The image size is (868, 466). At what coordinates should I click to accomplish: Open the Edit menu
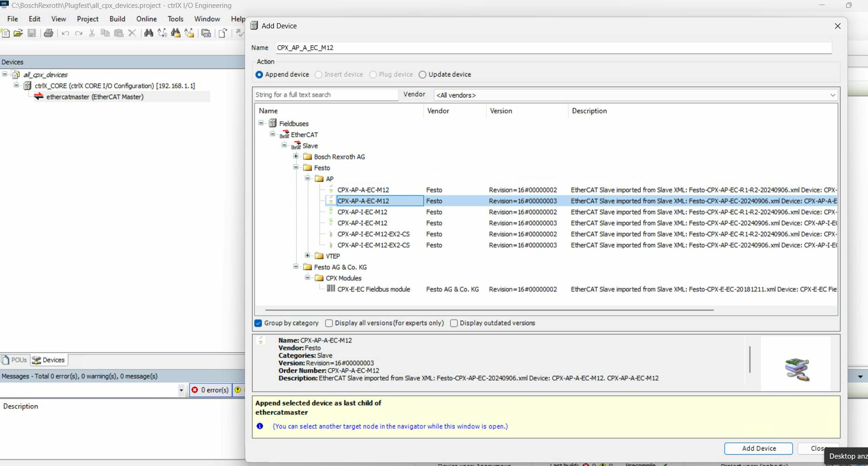click(x=34, y=19)
